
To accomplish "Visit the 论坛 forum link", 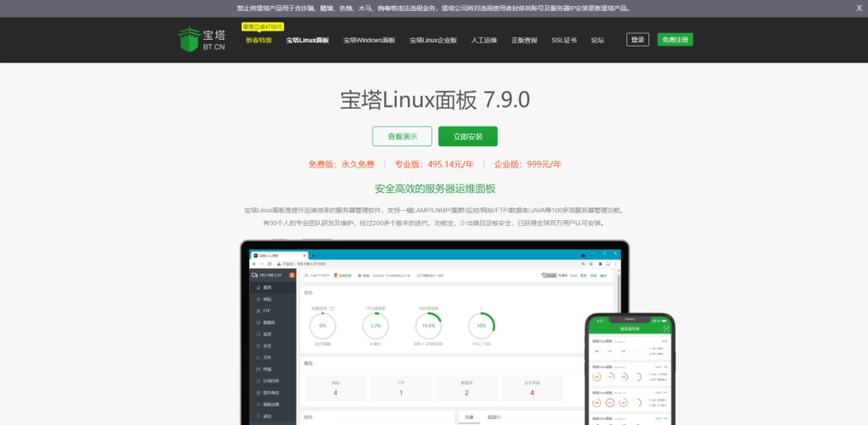I will [598, 40].
